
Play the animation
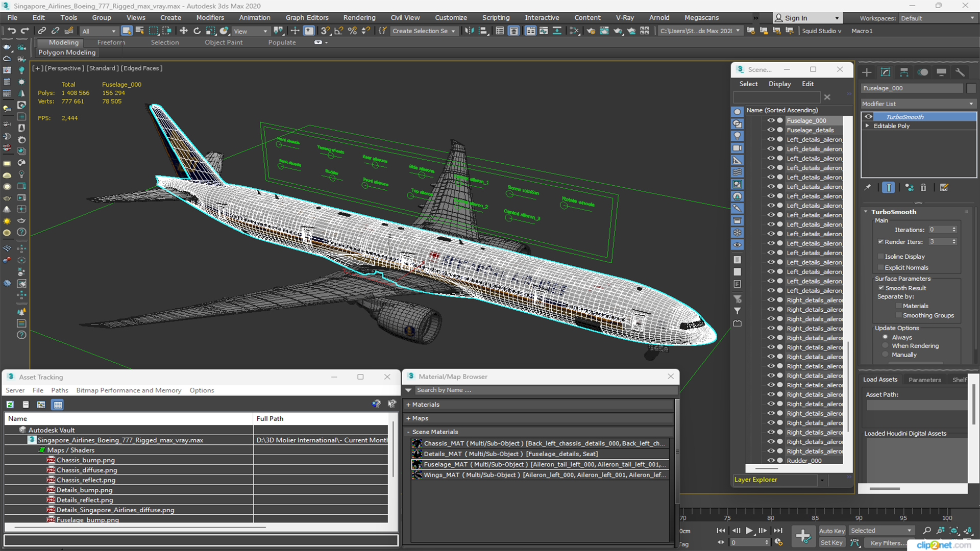pos(749,531)
